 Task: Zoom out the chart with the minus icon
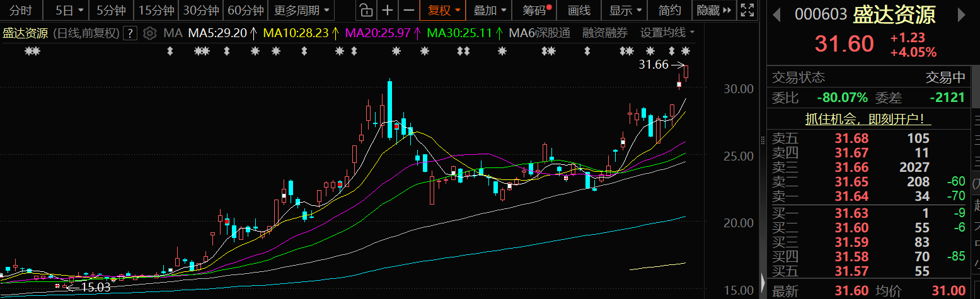409,10
